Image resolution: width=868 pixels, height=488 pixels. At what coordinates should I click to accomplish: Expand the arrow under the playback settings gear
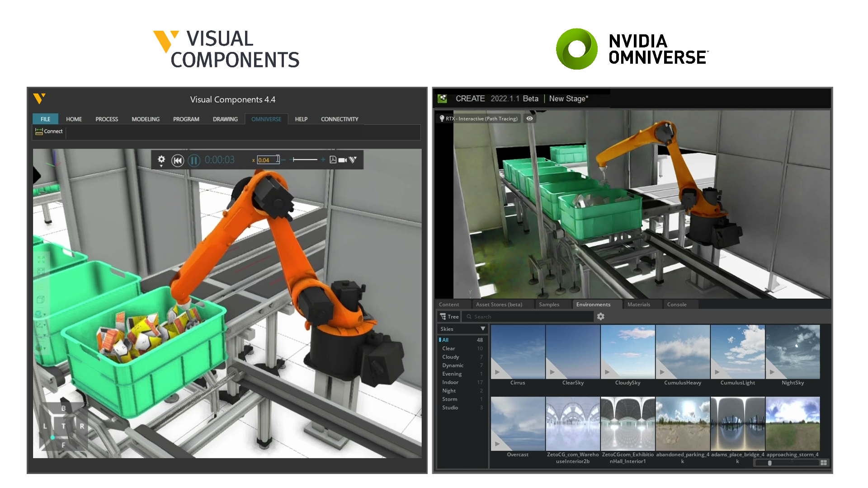[161, 166]
